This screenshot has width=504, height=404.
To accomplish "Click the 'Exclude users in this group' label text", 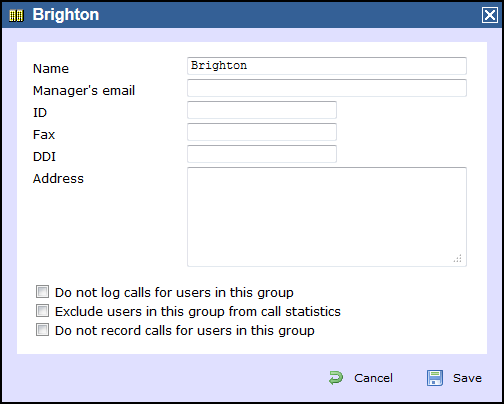I will 198,311.
